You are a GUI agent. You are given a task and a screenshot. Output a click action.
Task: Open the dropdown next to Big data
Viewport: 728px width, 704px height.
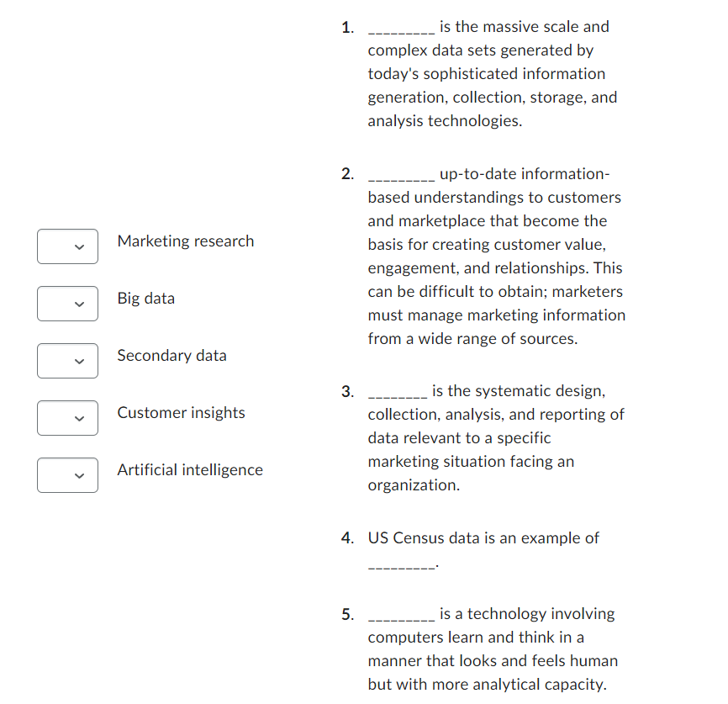[x=67, y=304]
